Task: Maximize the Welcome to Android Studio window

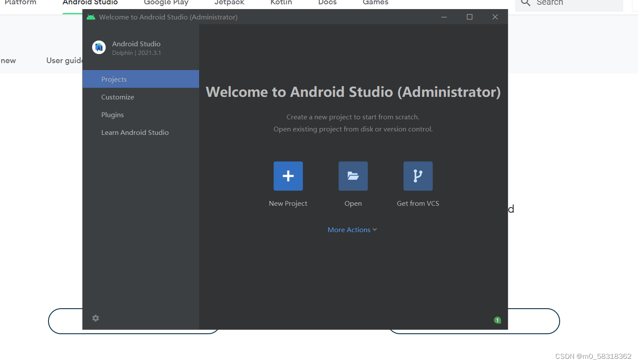Action: [x=470, y=17]
